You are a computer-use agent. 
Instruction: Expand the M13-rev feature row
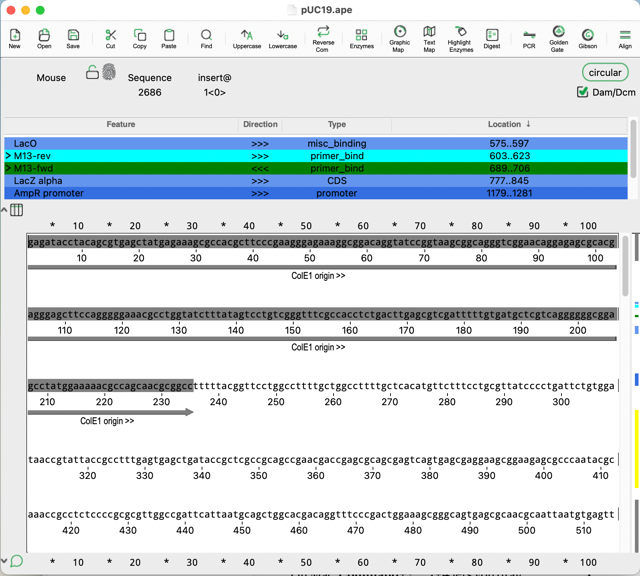click(8, 156)
